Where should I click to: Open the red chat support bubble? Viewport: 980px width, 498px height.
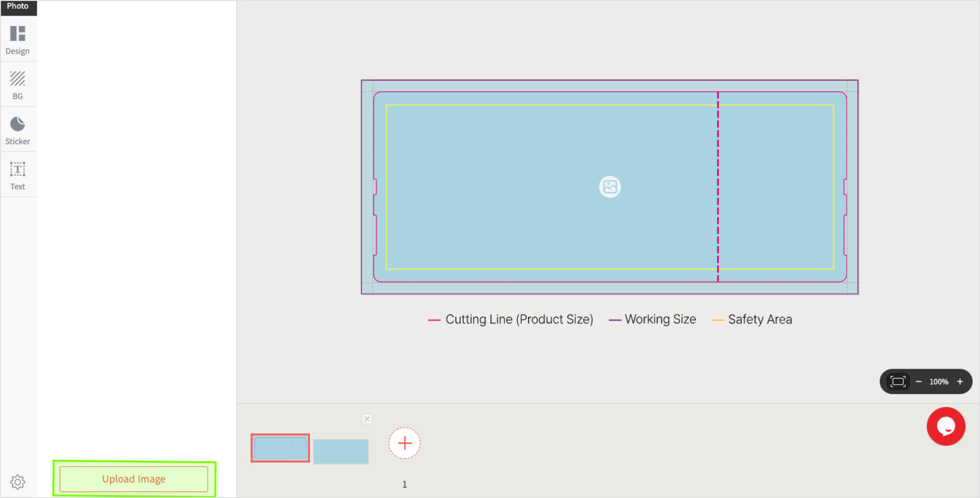[x=946, y=426]
